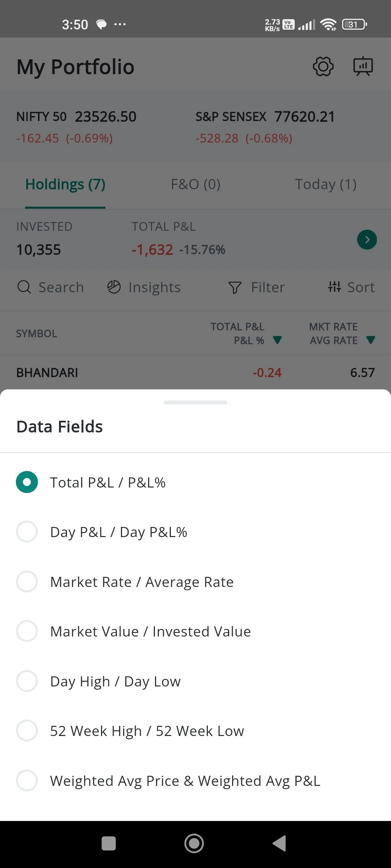Open portfolio settings gear icon

point(323,67)
